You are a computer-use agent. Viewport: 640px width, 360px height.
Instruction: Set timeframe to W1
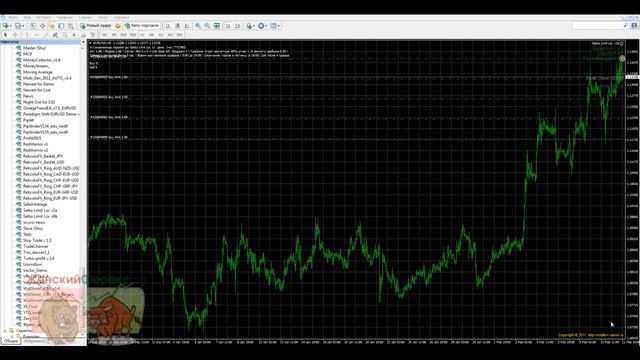point(170,35)
